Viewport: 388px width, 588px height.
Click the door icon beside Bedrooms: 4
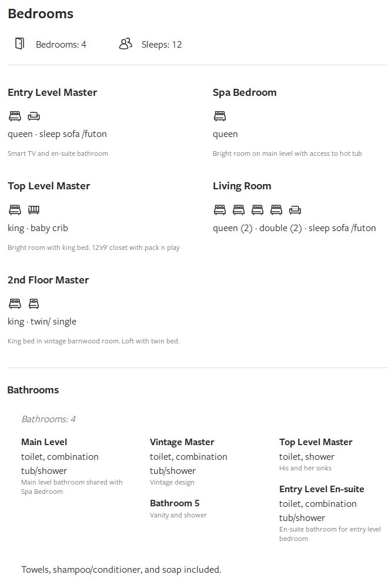pyautogui.click(x=19, y=44)
